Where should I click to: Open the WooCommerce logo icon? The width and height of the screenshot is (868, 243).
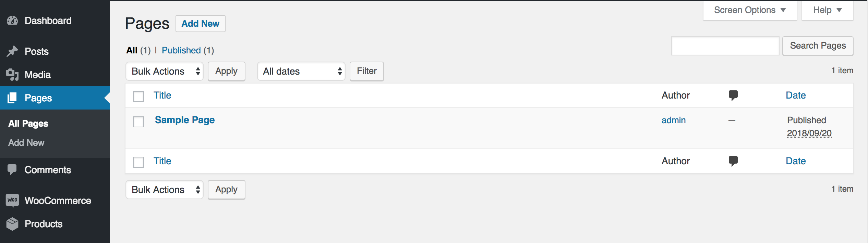tap(12, 201)
